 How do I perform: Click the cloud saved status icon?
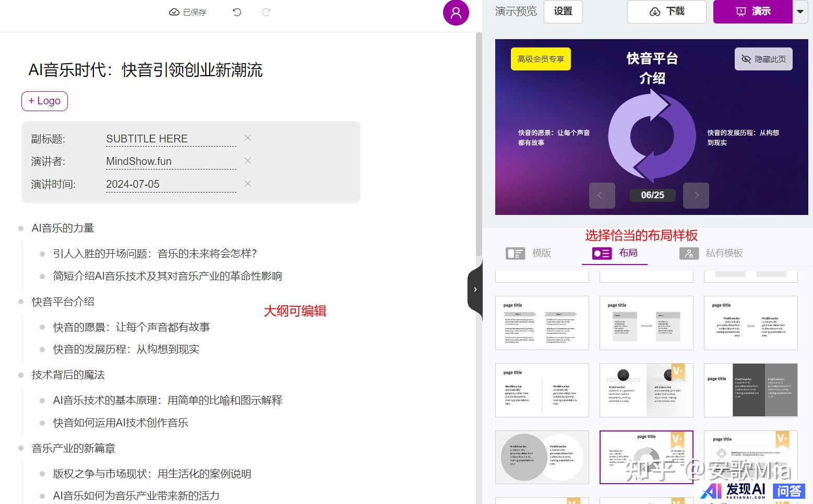tap(174, 12)
